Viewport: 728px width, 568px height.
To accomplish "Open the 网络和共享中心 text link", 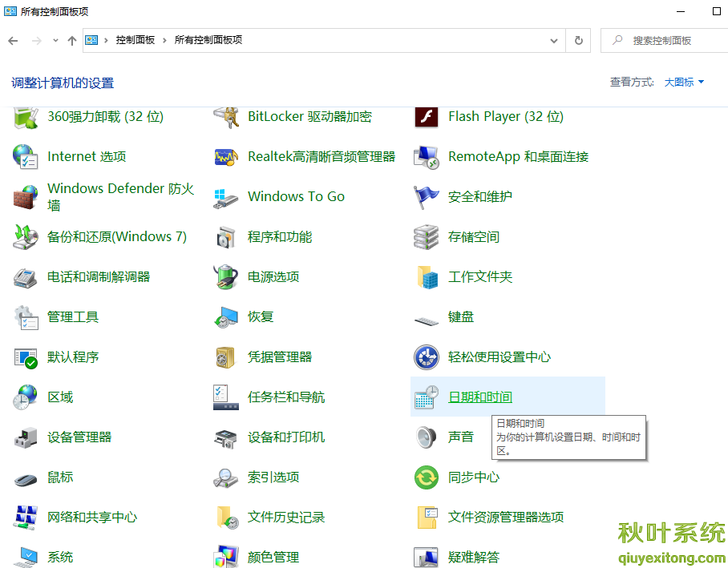I will [x=92, y=518].
